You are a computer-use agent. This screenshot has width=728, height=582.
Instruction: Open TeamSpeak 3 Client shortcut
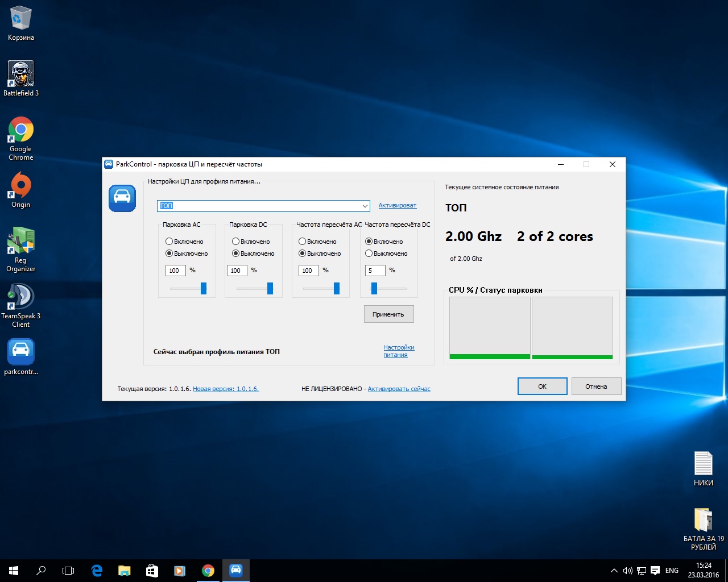point(21,297)
